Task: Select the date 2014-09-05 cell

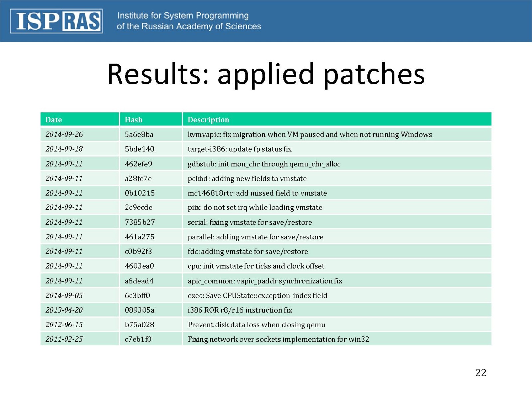Action: tap(64, 295)
